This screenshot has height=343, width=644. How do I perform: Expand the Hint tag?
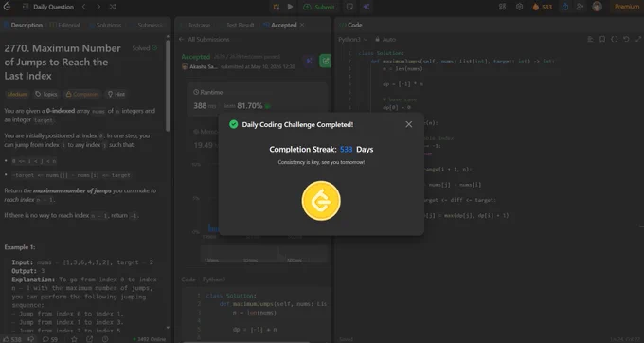116,94
